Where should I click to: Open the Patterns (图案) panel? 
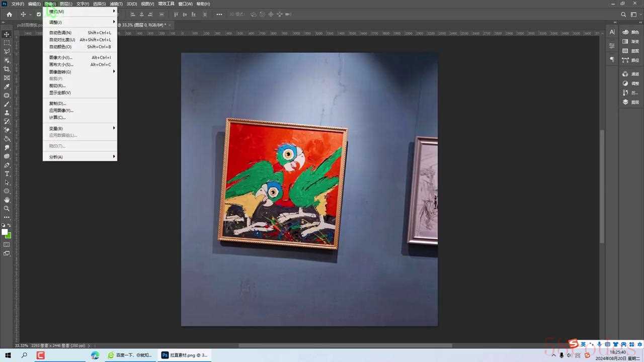tap(630, 51)
